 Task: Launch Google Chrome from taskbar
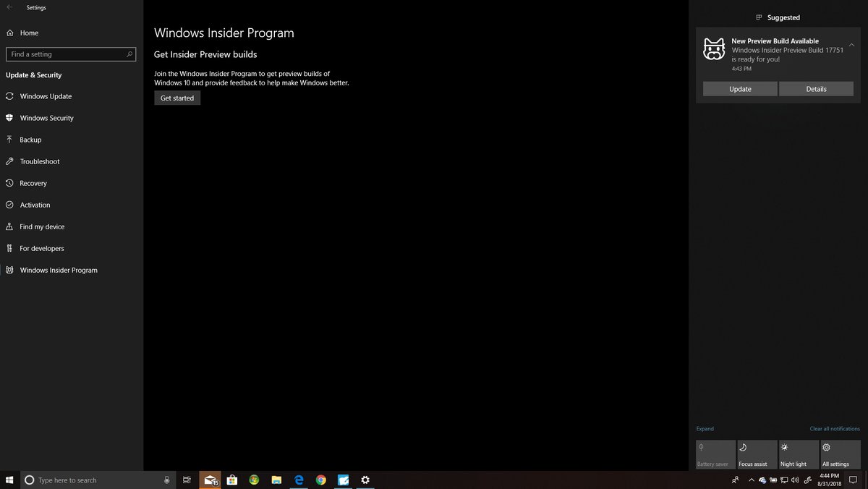[x=321, y=480]
